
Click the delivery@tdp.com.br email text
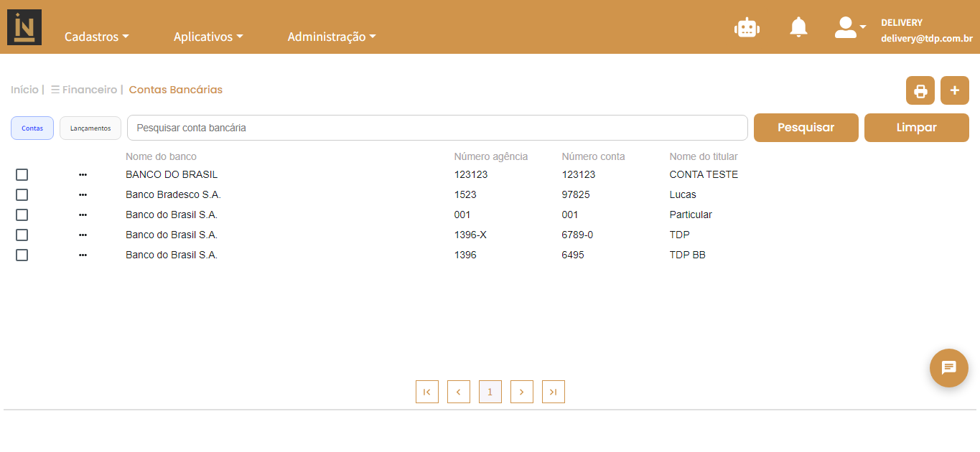(x=927, y=40)
